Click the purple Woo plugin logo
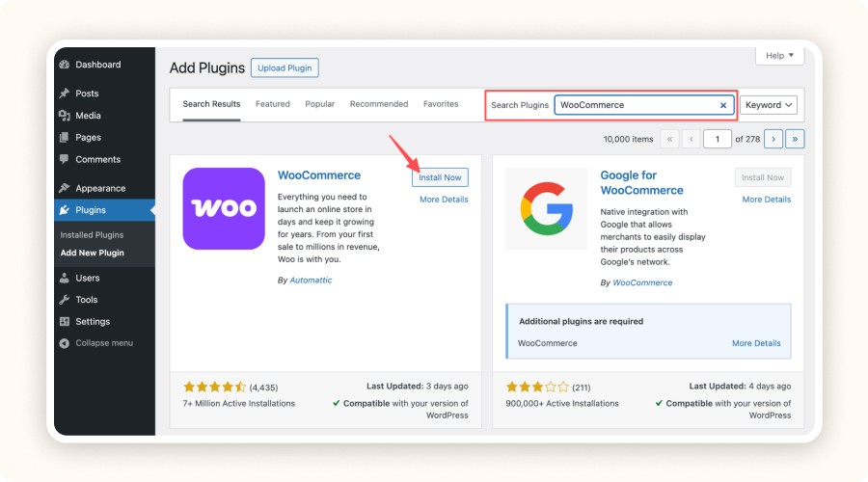868x482 pixels. pos(224,208)
